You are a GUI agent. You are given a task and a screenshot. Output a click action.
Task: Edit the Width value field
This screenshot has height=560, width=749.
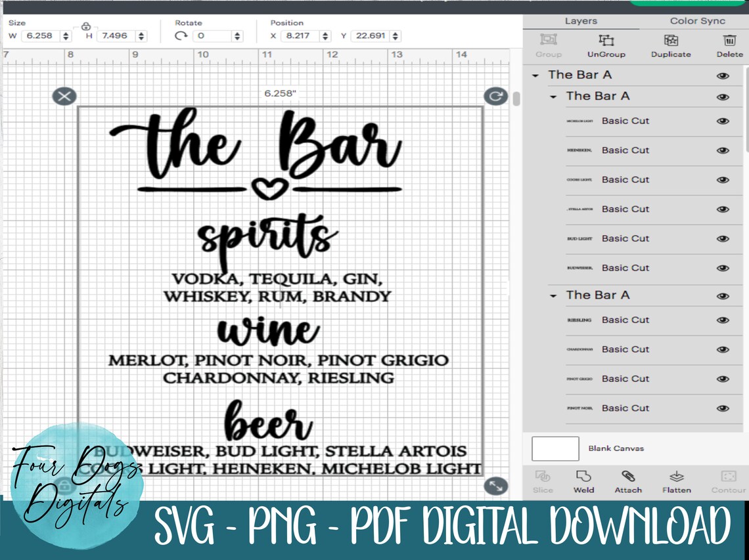click(41, 35)
